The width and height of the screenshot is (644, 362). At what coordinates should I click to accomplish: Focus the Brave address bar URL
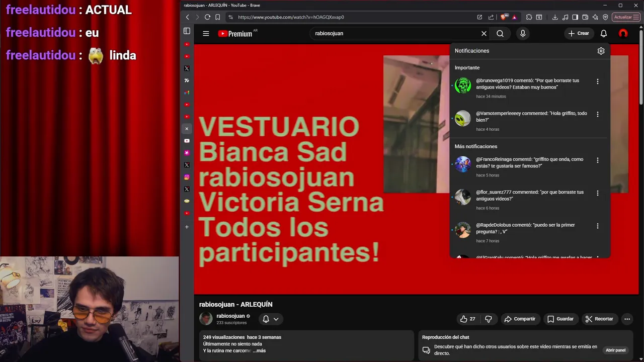[291, 17]
